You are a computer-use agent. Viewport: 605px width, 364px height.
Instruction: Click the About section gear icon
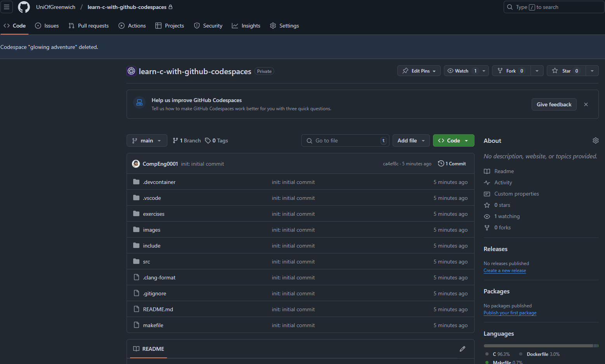pyautogui.click(x=595, y=140)
